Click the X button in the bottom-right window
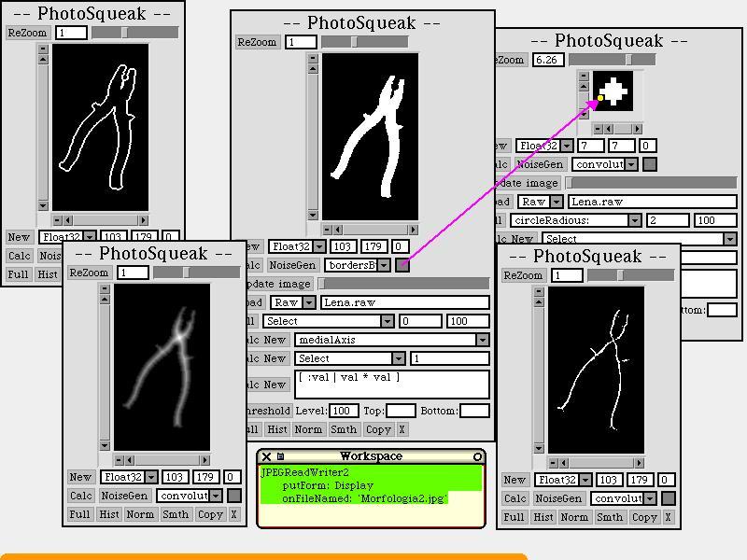 coord(668,517)
